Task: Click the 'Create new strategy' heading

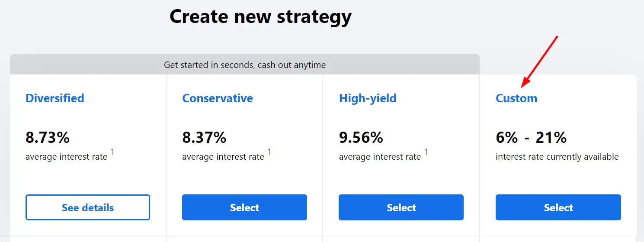Action: [260, 16]
